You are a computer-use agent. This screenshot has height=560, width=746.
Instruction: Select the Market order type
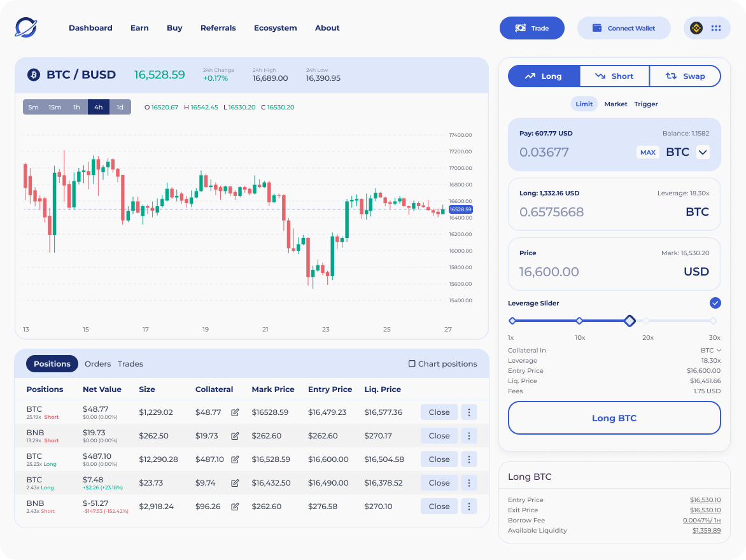(x=616, y=104)
